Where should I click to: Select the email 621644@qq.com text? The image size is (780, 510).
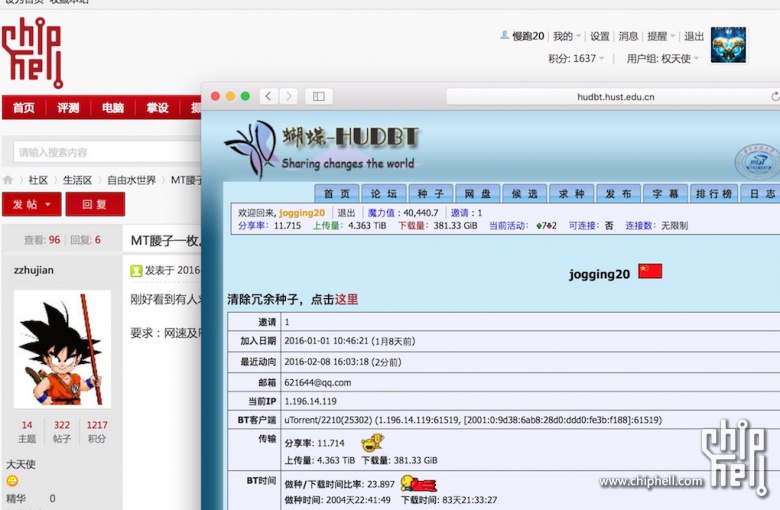pyautogui.click(x=317, y=383)
